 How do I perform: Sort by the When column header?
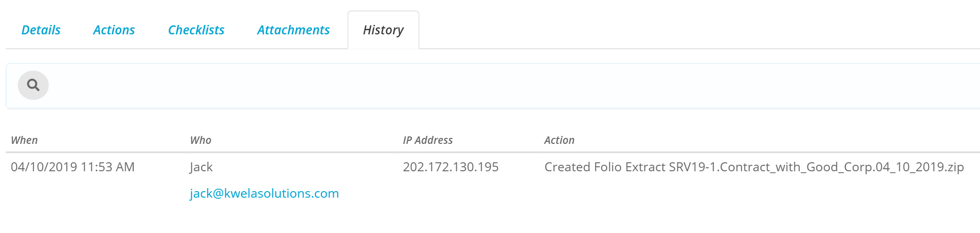tap(24, 140)
